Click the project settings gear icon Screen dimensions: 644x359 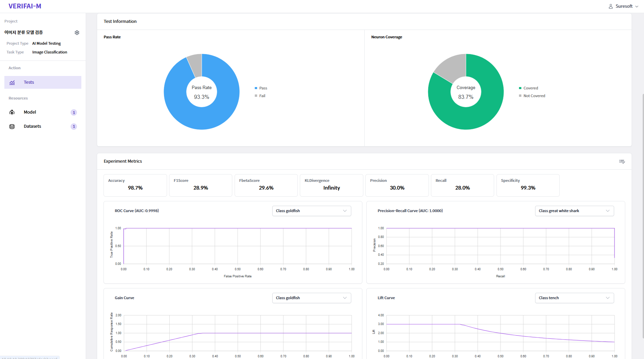(77, 33)
